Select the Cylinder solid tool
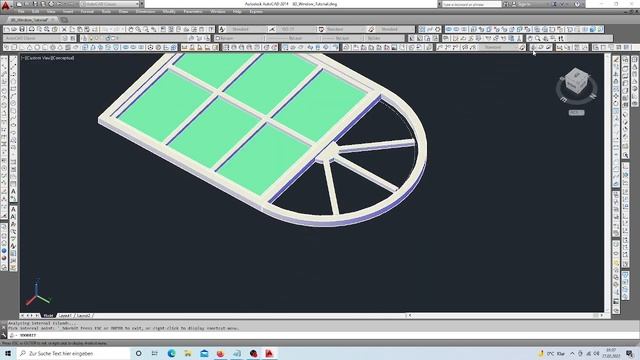640x360 pixels. coord(45,48)
